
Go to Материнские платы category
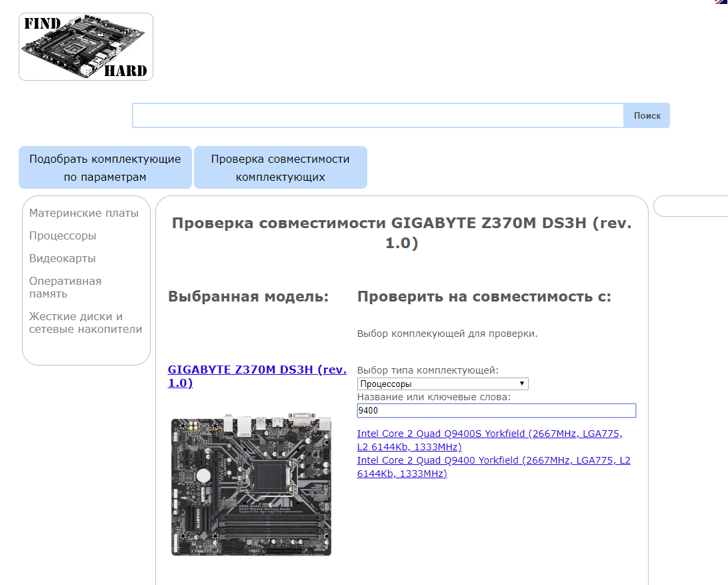(x=84, y=213)
